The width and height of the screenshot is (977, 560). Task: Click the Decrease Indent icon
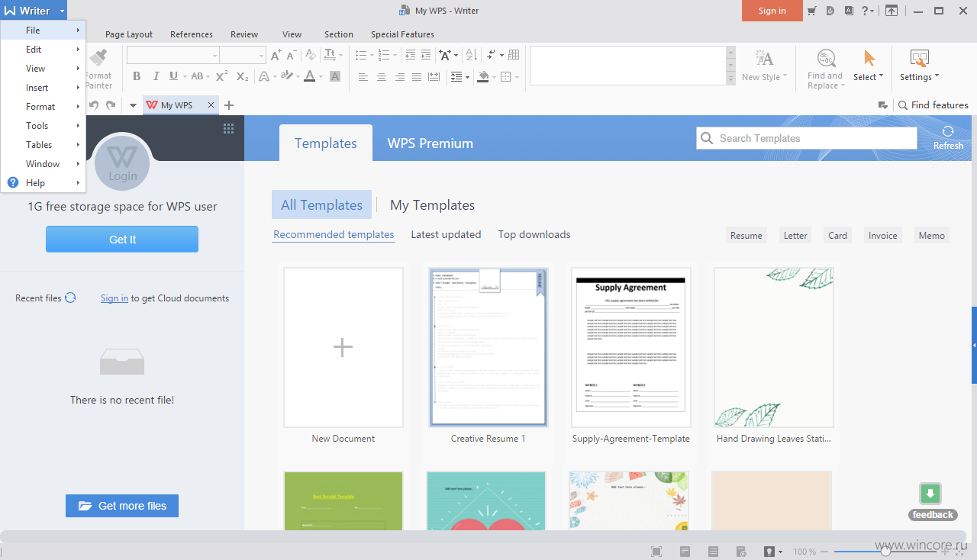click(x=411, y=55)
